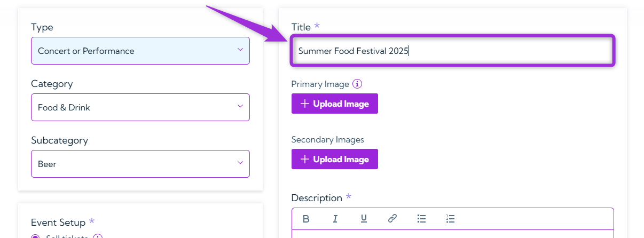Viewport: 644px width, 238px height.
Task: Focus the Title text field
Action: 453,51
